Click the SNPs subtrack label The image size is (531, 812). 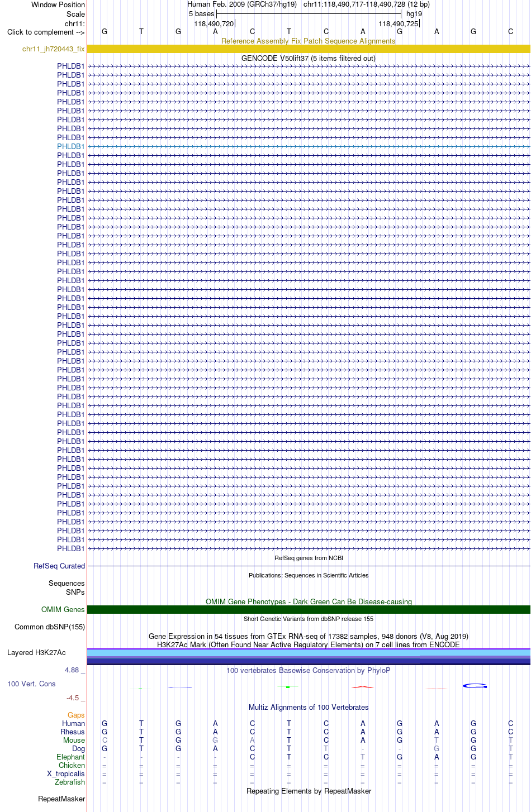[75, 592]
